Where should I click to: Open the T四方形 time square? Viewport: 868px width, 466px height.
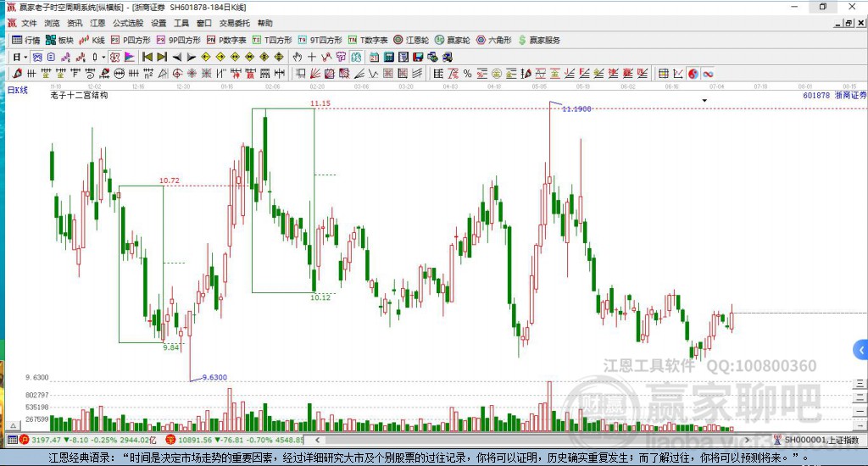(272, 41)
